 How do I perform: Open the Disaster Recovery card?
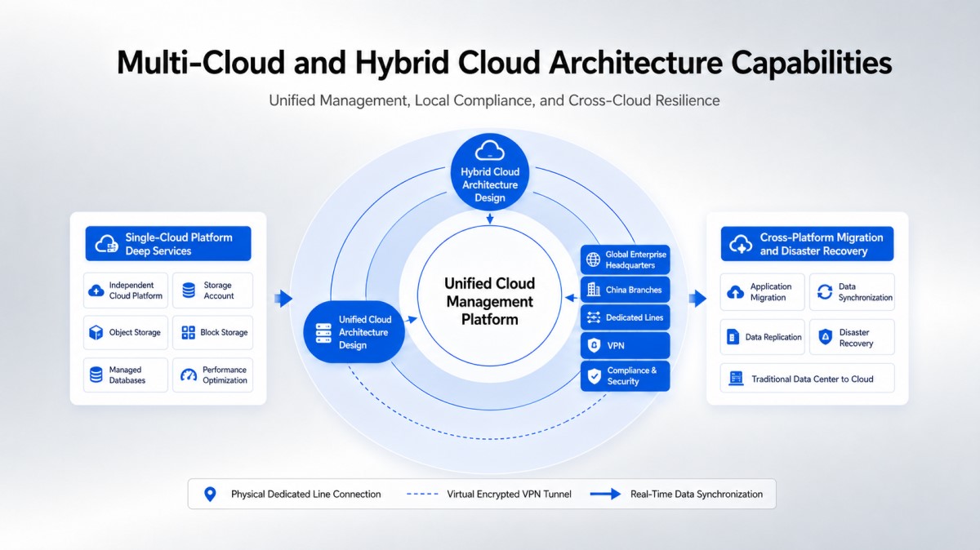point(852,337)
